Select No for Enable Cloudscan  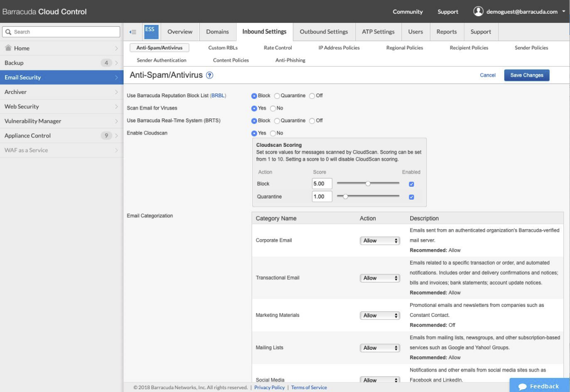pos(273,133)
